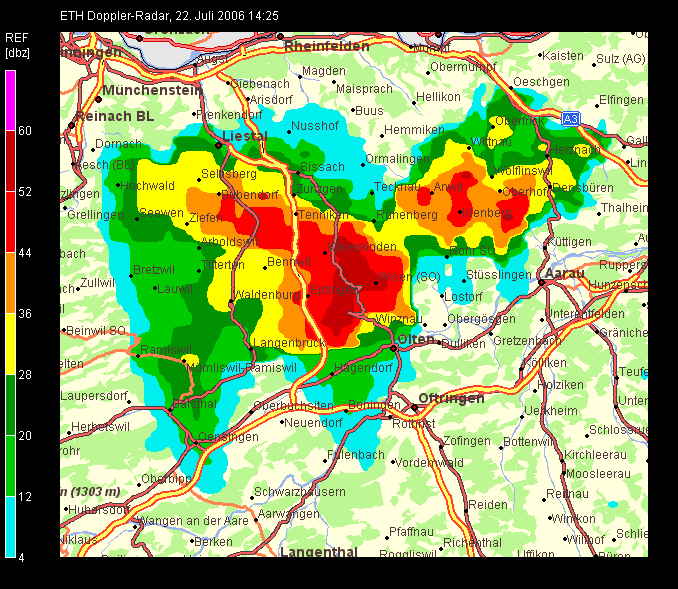Image resolution: width=678 pixels, height=589 pixels.
Task: Click the Waldenburg label
Action: 267,294
